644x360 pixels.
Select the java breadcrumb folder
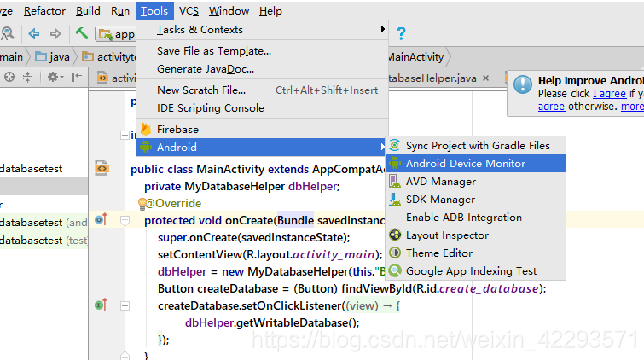(52, 56)
